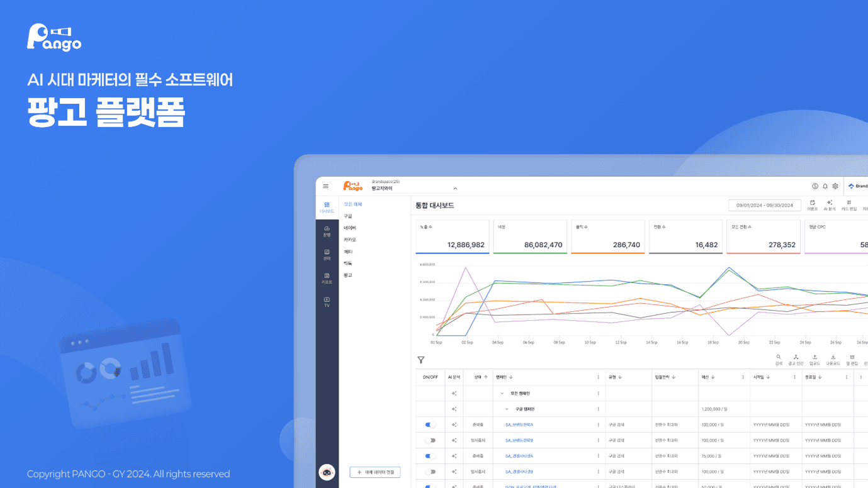This screenshot has height=488, width=868.
Task: Open the Brandspace selector dropdown chevron
Action: tap(455, 188)
